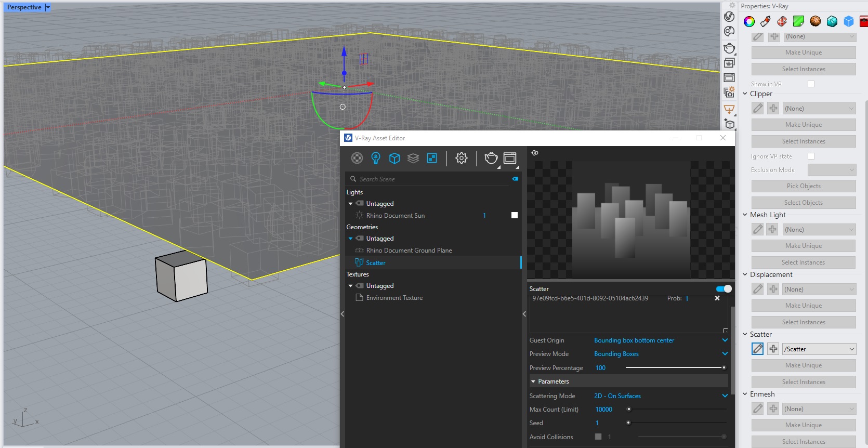Open the Textures checker icon in Asset Editor
Screen dimensions: 868x448
pyautogui.click(x=432, y=158)
